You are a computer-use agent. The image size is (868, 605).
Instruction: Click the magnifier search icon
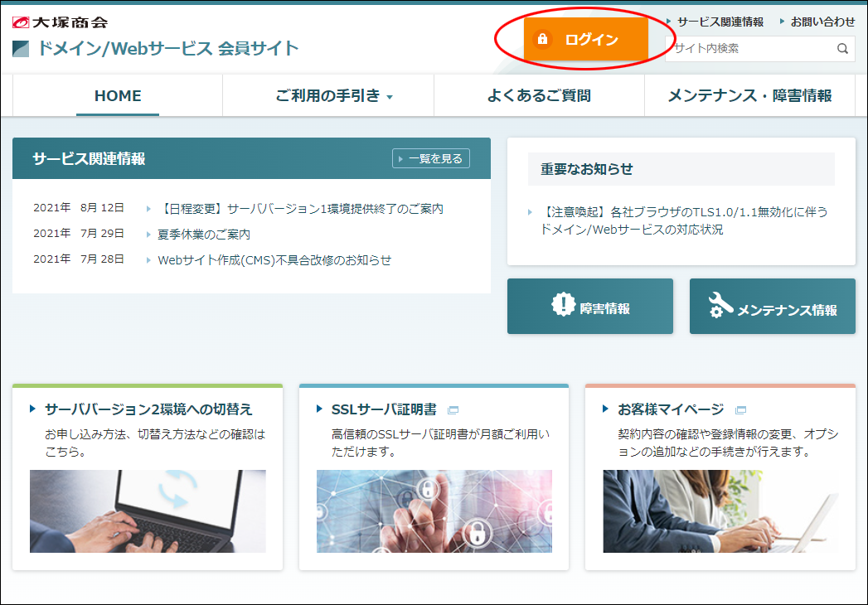842,49
